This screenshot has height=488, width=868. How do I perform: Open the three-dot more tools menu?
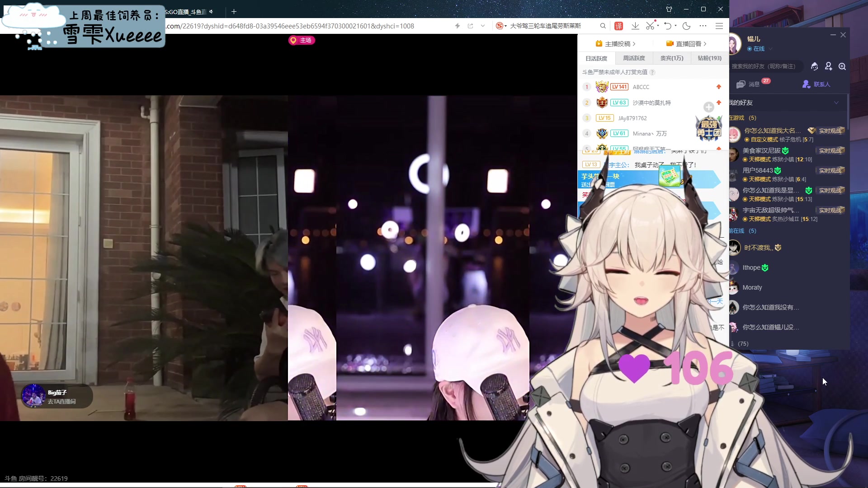703,26
